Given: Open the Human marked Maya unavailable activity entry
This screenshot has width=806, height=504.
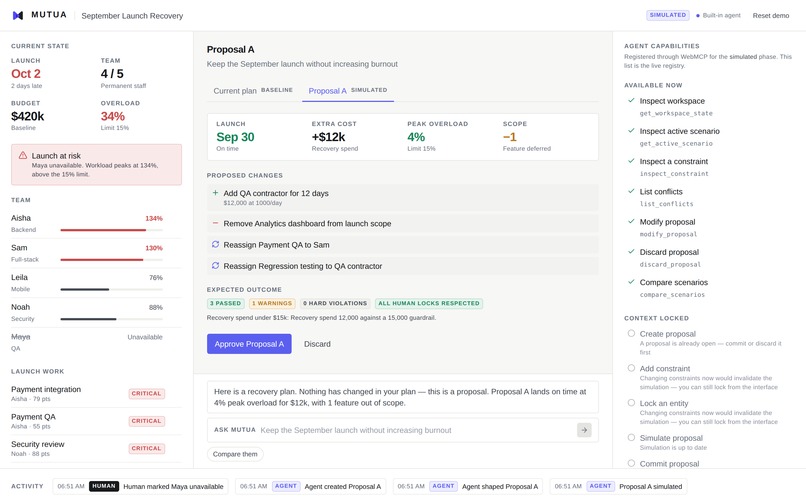Looking at the screenshot, I should pyautogui.click(x=141, y=486).
